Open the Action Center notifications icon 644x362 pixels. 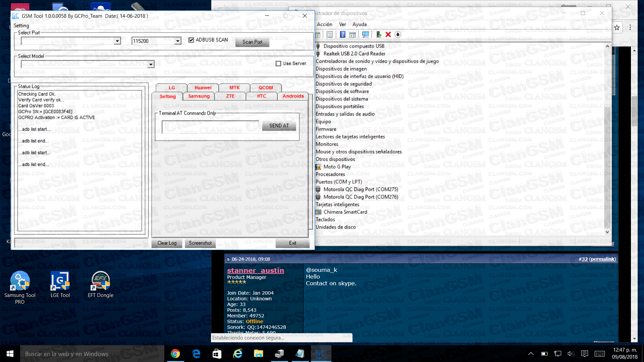tap(585, 354)
